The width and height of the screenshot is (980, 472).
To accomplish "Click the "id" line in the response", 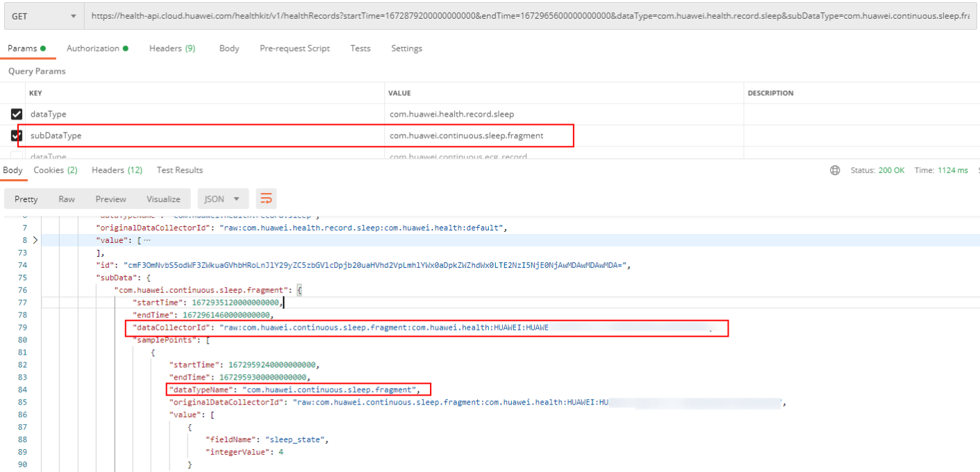I will 363,265.
